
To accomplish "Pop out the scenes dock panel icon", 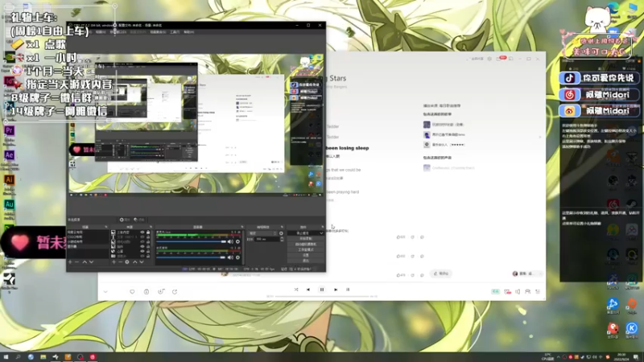I will pos(106,227).
